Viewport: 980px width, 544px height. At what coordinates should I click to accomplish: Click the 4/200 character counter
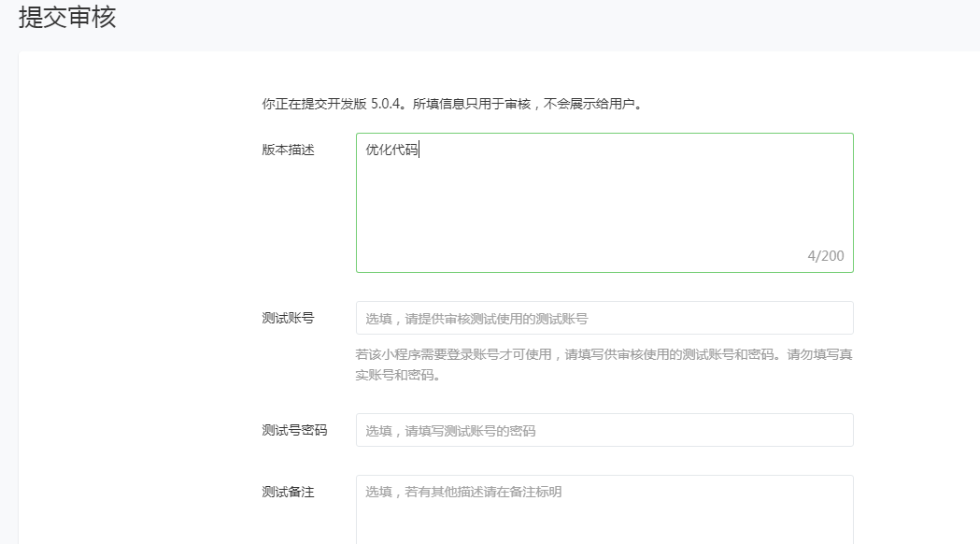826,256
